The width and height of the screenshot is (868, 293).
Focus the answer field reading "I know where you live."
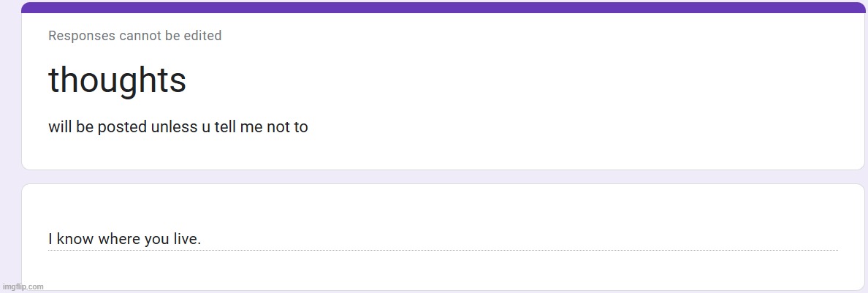click(x=438, y=239)
